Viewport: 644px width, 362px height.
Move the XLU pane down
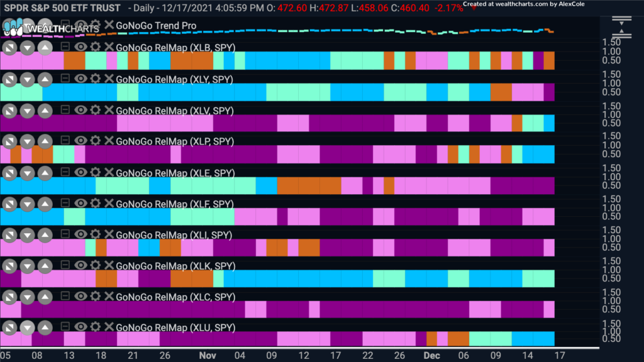pos(27,327)
